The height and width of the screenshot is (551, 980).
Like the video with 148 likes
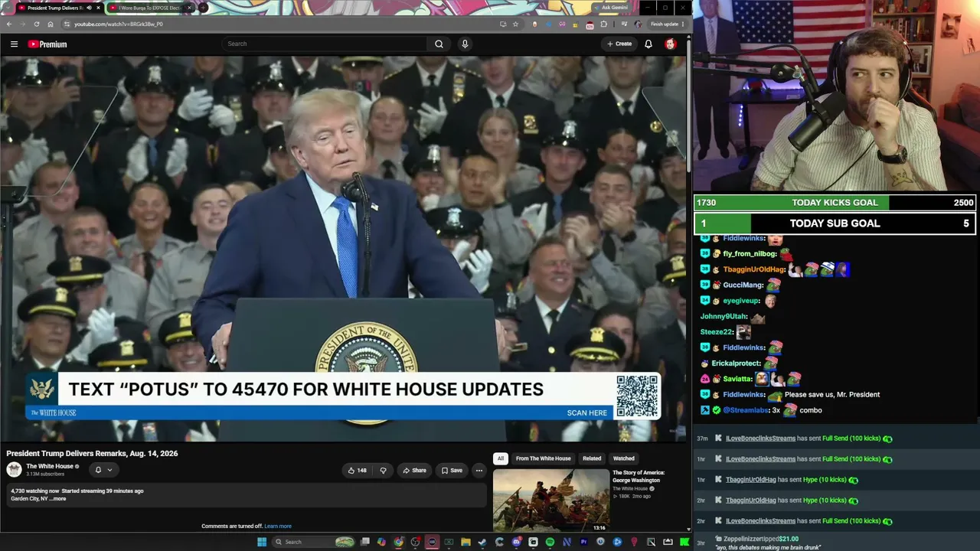coord(357,470)
